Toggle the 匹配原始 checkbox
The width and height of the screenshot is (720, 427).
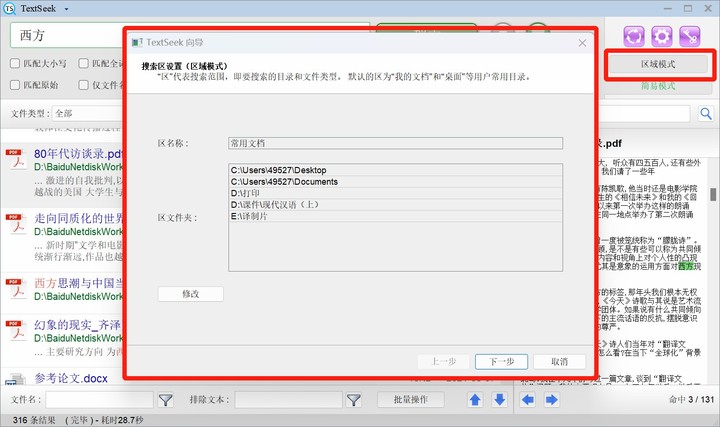(17, 85)
